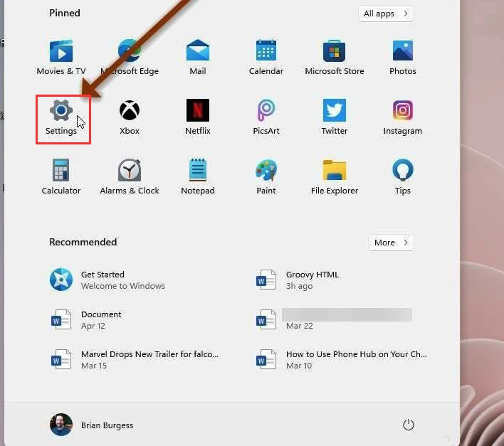504x446 pixels.
Task: Show More recommended items
Action: (x=392, y=243)
